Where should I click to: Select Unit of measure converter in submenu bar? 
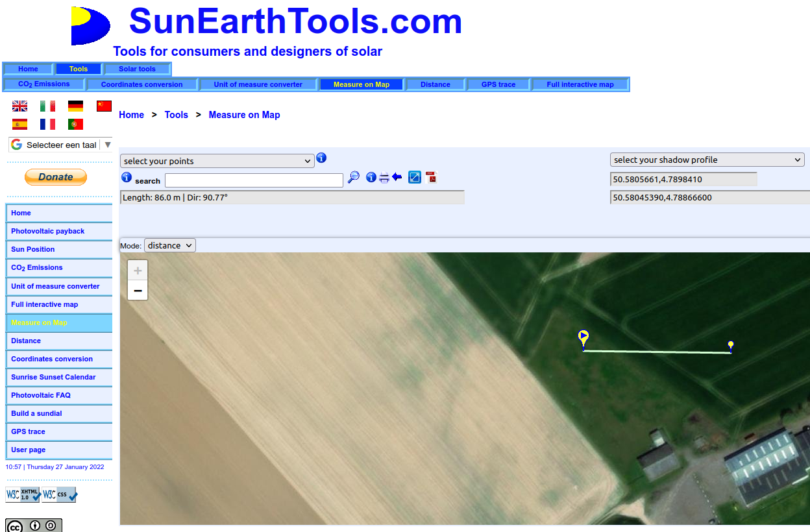point(258,84)
